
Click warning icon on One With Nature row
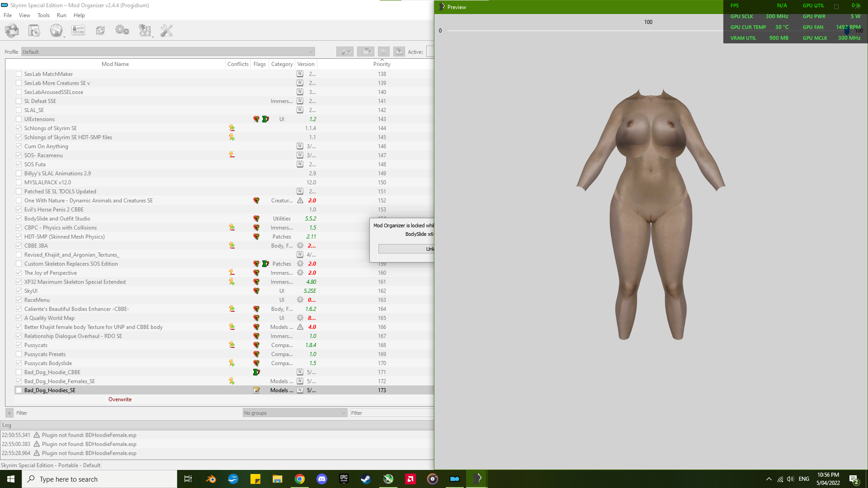coord(300,201)
